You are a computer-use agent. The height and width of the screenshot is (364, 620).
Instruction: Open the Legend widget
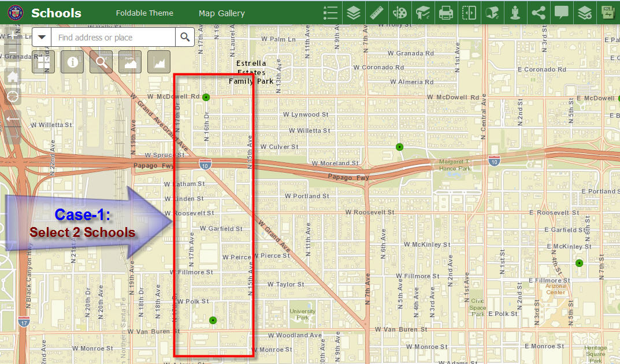(x=330, y=13)
